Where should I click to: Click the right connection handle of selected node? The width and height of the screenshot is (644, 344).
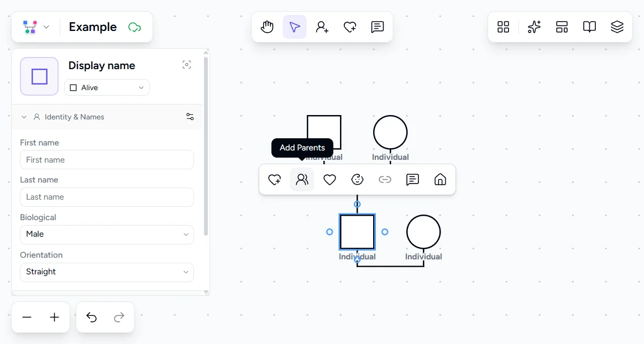tap(385, 232)
